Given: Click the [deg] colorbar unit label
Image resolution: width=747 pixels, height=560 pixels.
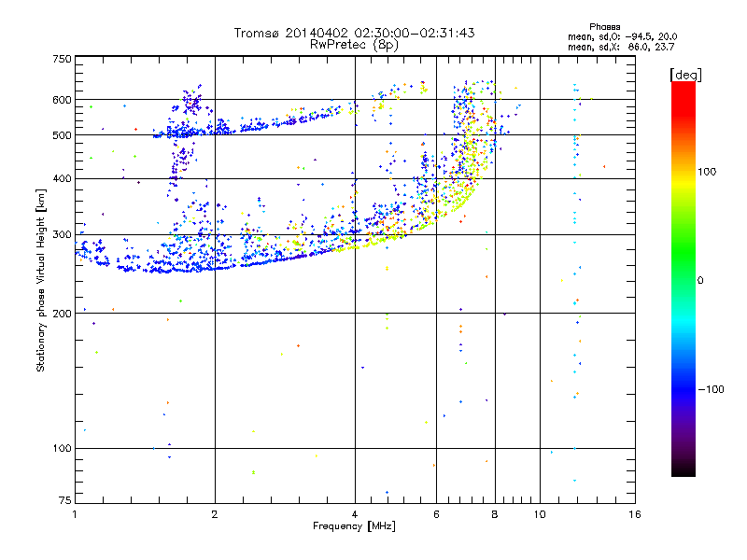Looking at the screenshot, I should tap(686, 74).
